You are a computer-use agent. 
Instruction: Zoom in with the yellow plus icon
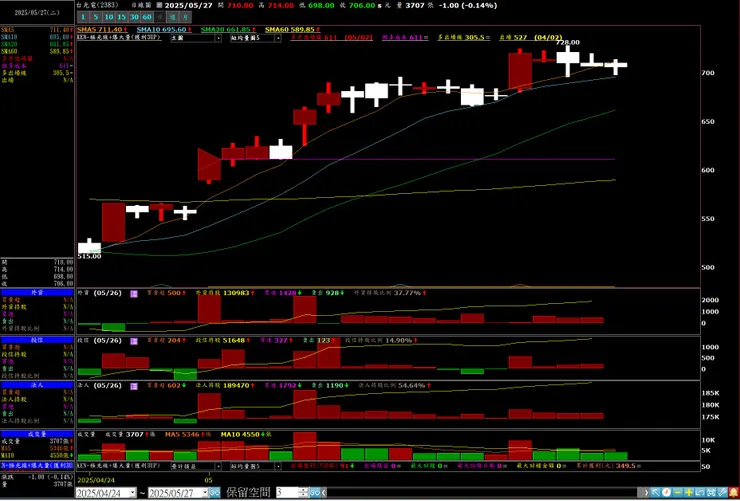(689, 492)
